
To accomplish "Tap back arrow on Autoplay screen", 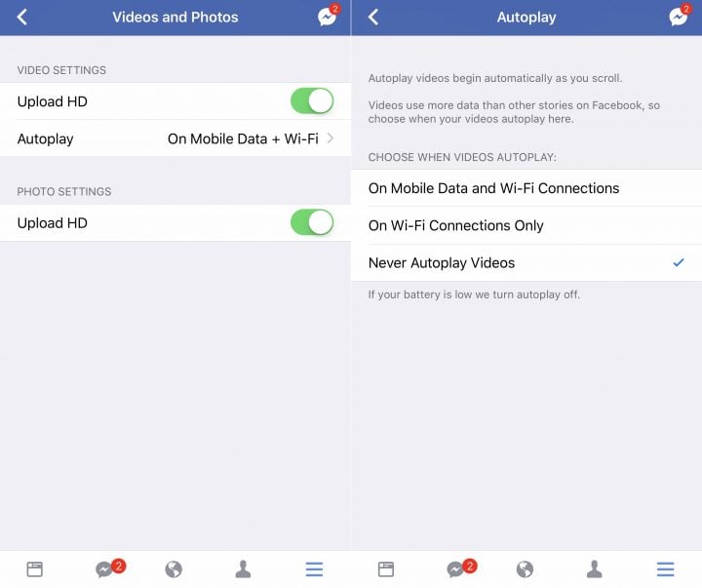I will [x=373, y=17].
